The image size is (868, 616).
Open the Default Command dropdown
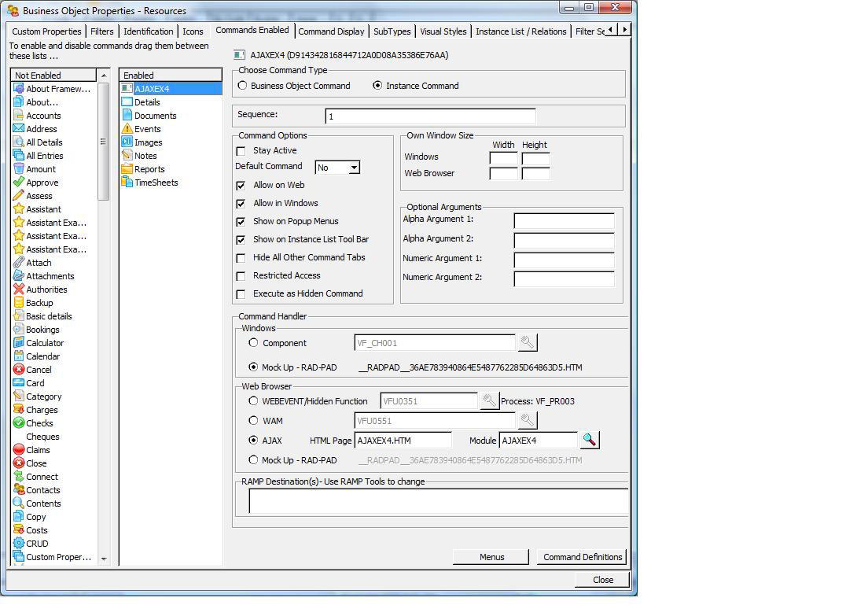point(354,168)
